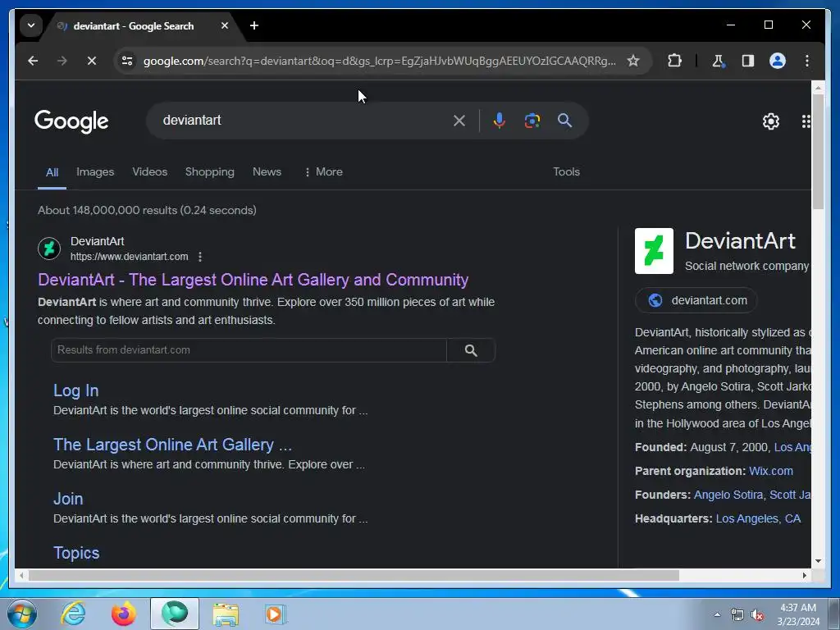Click the DeviantArt logo in knowledge panel

tap(654, 251)
